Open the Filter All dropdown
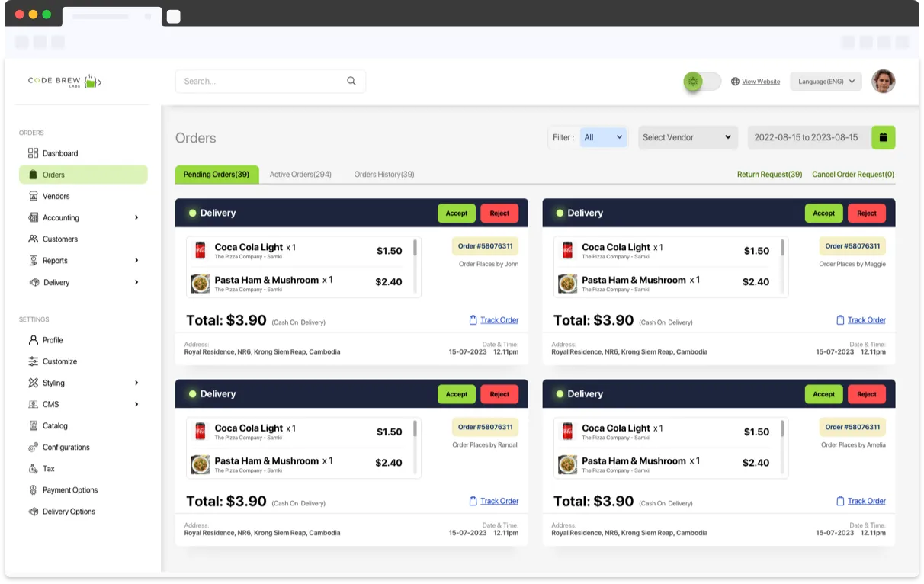This screenshot has width=924, height=584. click(x=603, y=137)
